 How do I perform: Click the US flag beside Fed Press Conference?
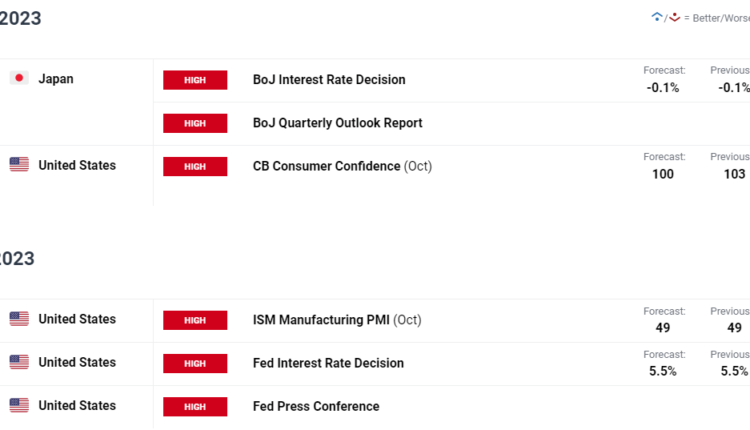(x=19, y=405)
